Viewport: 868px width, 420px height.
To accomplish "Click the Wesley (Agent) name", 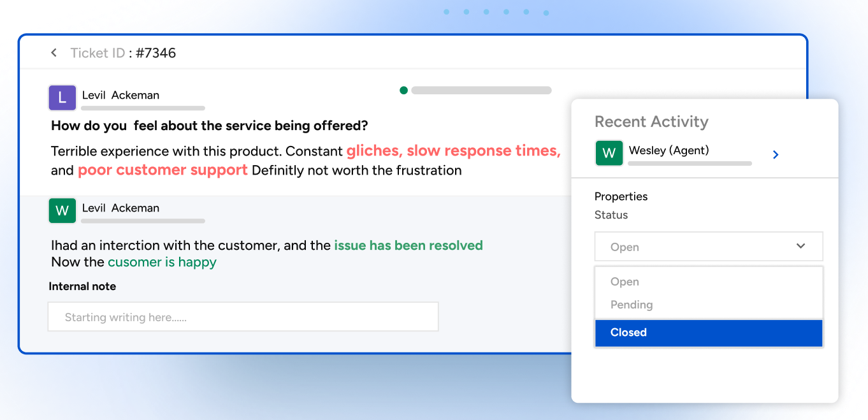I will point(669,150).
